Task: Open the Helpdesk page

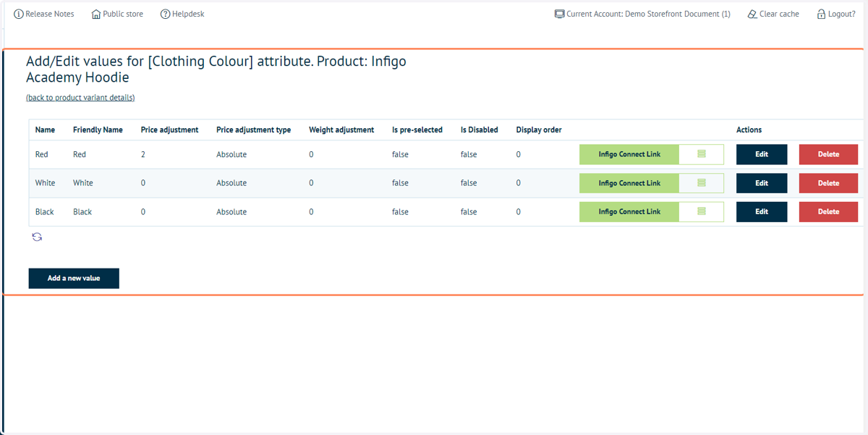Action: [182, 14]
